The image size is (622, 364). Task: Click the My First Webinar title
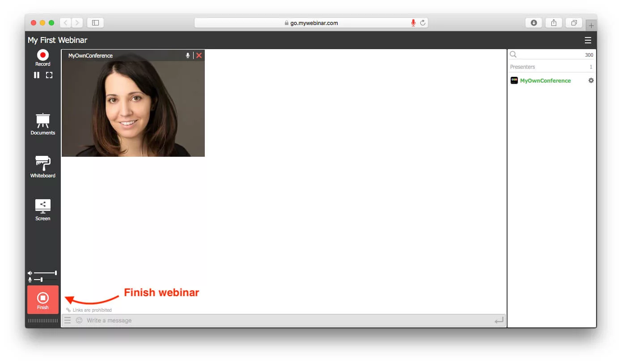coord(57,40)
